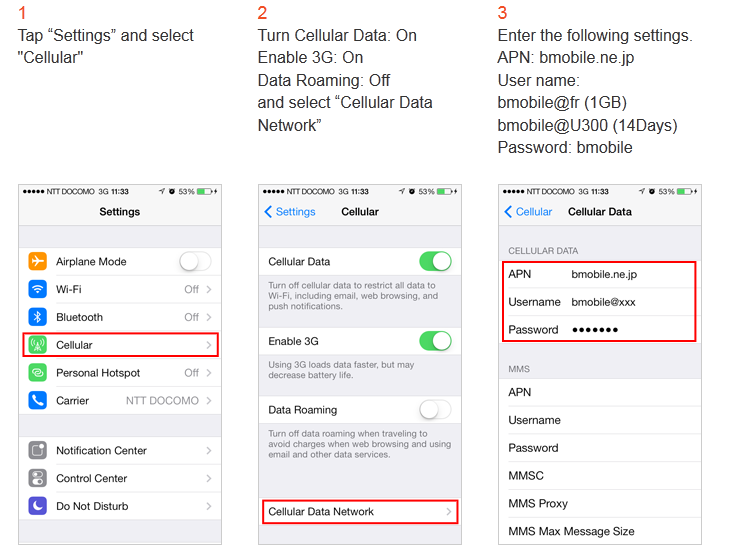Viewport: 733px width, 559px height.
Task: Click the Bluetooth icon
Action: click(x=38, y=317)
